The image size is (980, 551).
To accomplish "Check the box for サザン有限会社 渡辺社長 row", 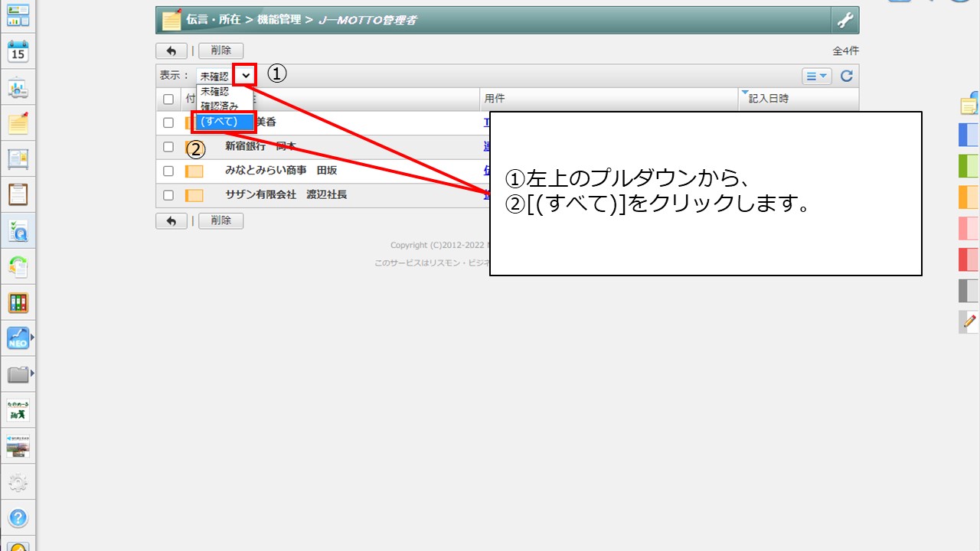I will click(168, 195).
